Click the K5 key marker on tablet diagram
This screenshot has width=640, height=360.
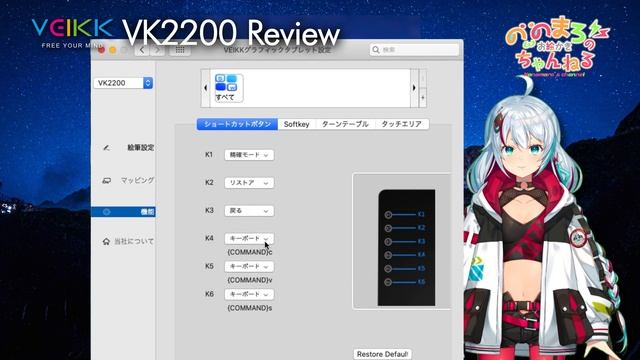click(x=389, y=269)
